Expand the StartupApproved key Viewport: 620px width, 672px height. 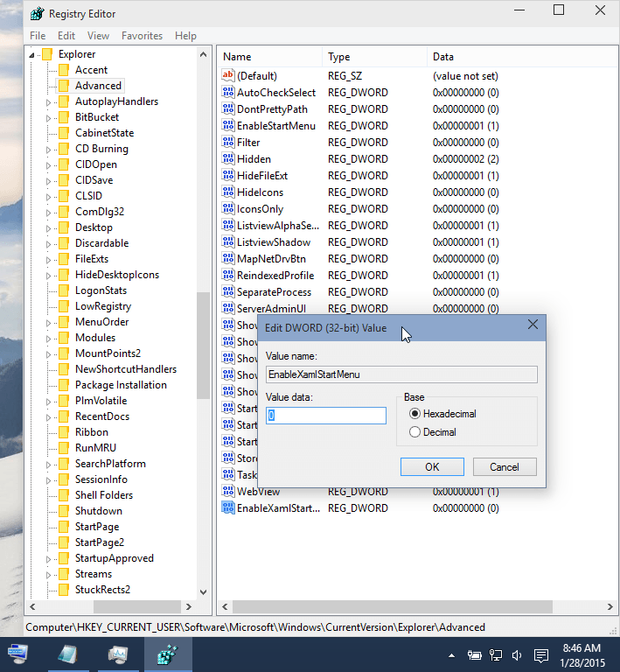(48, 559)
